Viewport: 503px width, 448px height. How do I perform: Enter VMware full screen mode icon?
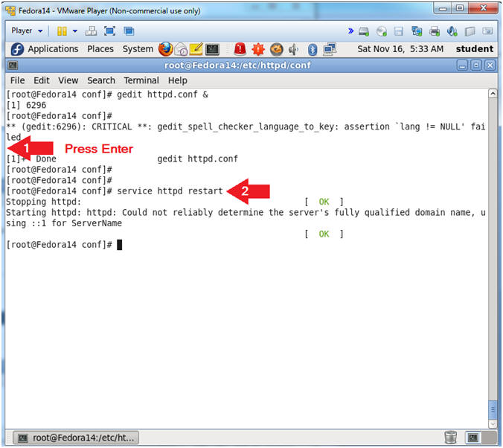(109, 31)
